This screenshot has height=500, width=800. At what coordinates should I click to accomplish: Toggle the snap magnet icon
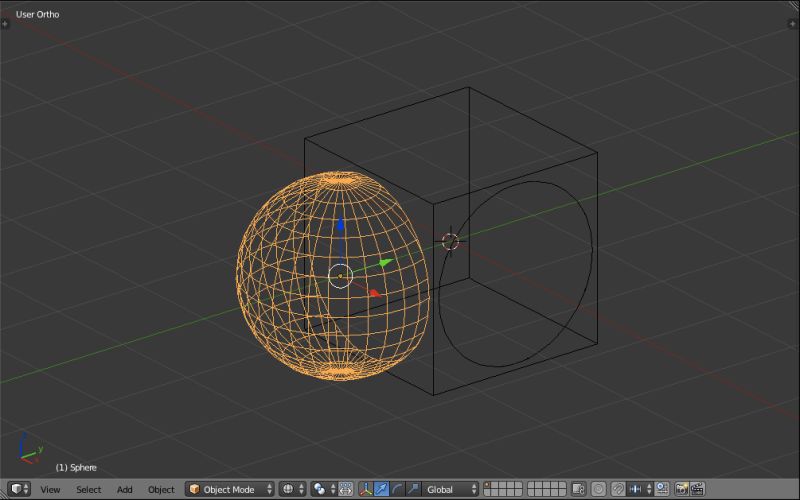coord(618,489)
